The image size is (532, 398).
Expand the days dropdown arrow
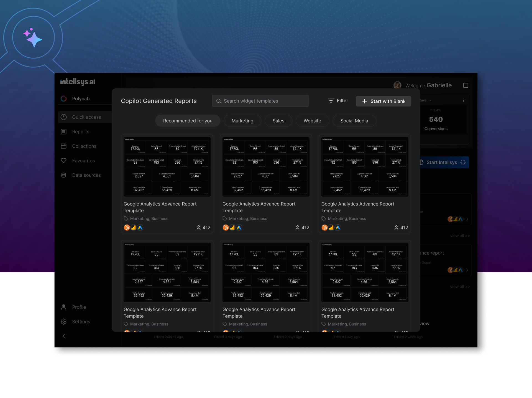click(x=430, y=100)
